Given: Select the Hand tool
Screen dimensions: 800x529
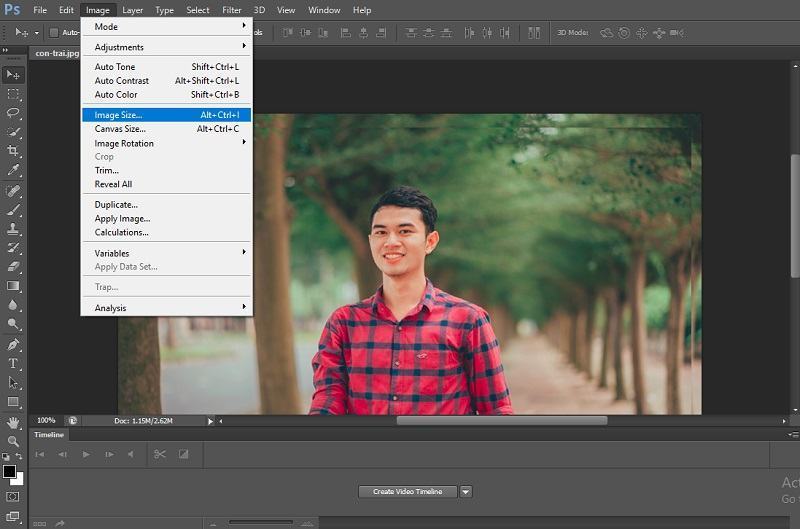Looking at the screenshot, I should click(x=13, y=422).
